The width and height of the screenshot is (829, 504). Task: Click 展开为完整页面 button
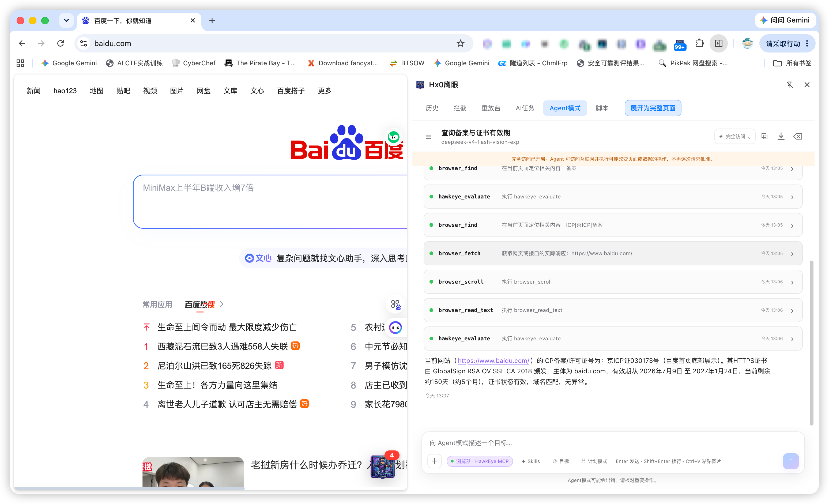point(653,108)
